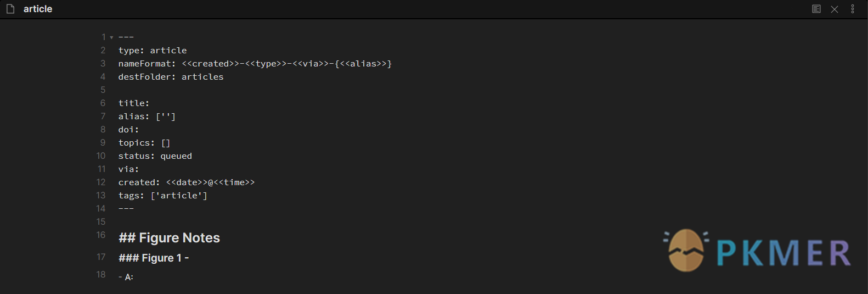868x294 pixels.
Task: Click inside topics empty brackets
Action: coord(166,143)
